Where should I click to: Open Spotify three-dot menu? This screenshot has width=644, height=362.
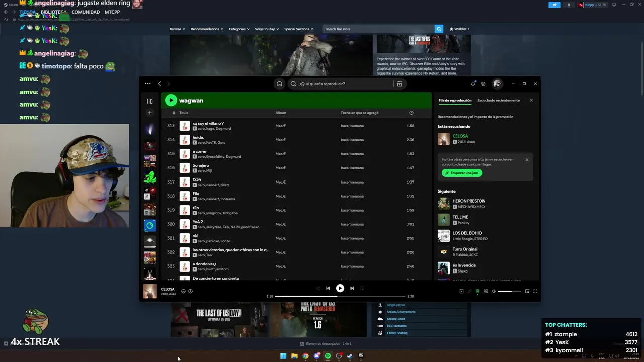click(x=147, y=84)
